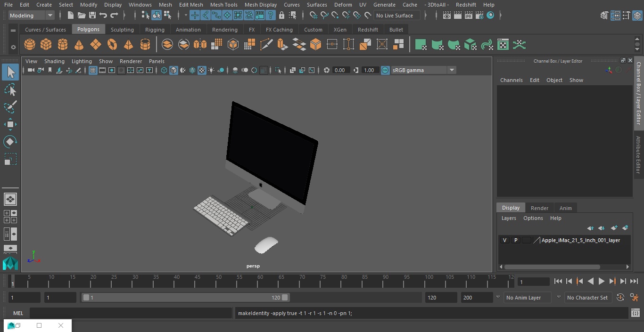Undo the last action via arrow icon
644x332 pixels.
[x=103, y=16]
